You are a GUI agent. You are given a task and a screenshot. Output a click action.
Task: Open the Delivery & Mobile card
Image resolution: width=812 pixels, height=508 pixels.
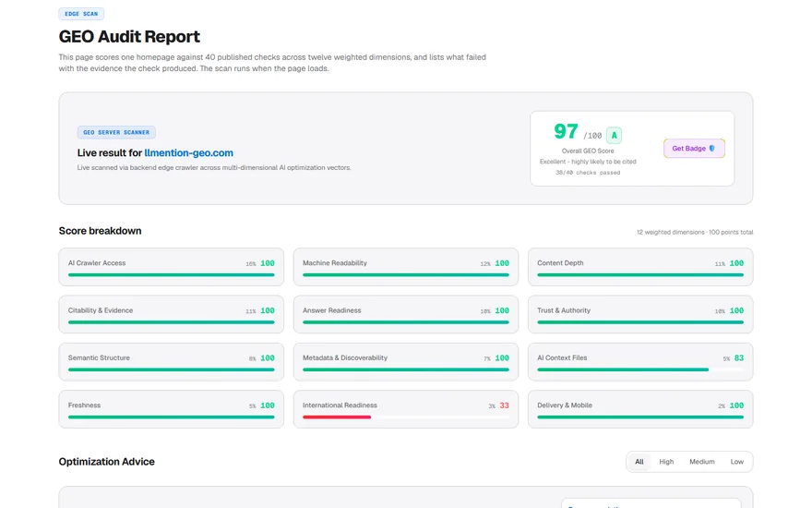pyautogui.click(x=640, y=409)
